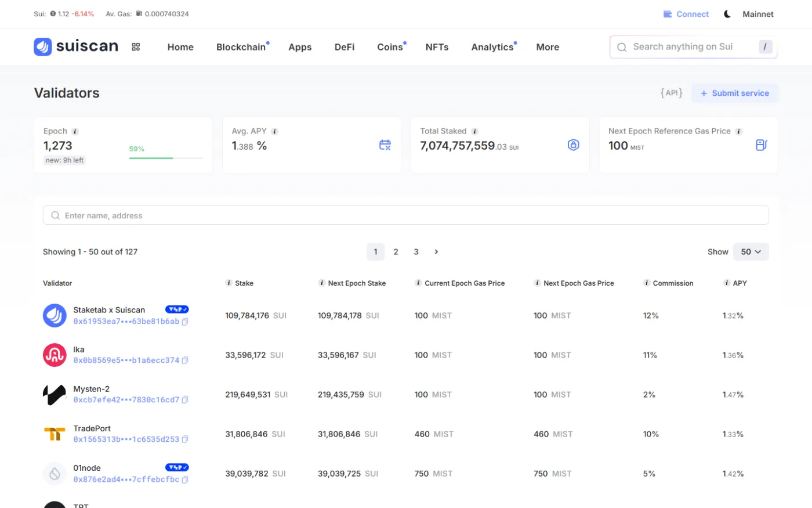Click the Connect wallet button

click(686, 14)
